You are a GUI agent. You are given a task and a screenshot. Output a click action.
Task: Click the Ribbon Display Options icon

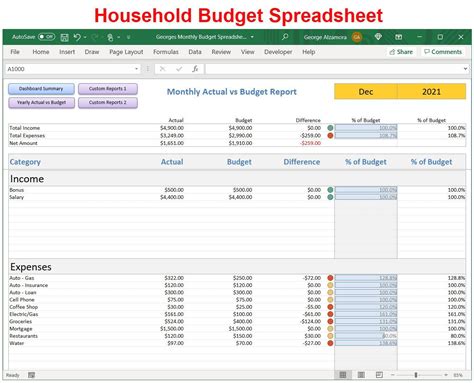click(398, 37)
